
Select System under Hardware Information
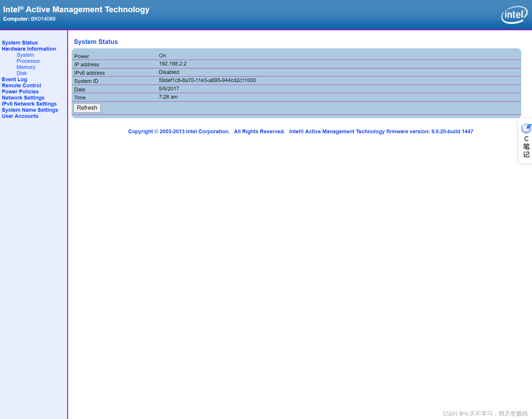[25, 55]
